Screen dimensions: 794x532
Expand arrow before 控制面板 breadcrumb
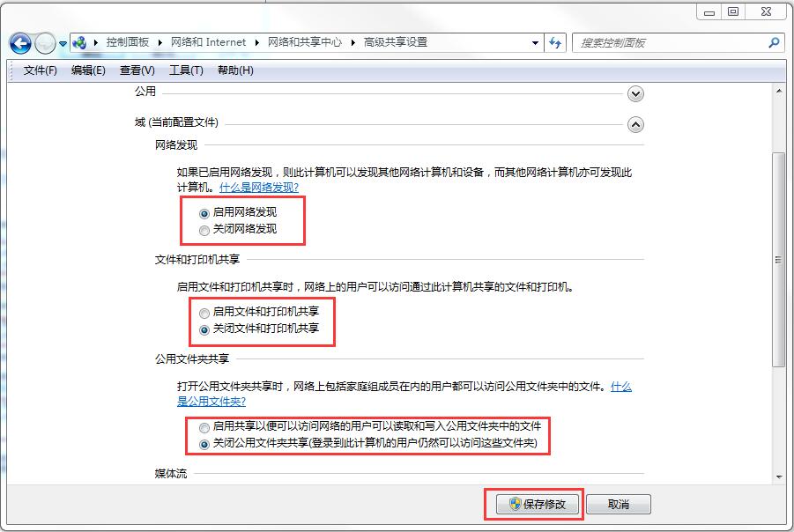tap(96, 42)
